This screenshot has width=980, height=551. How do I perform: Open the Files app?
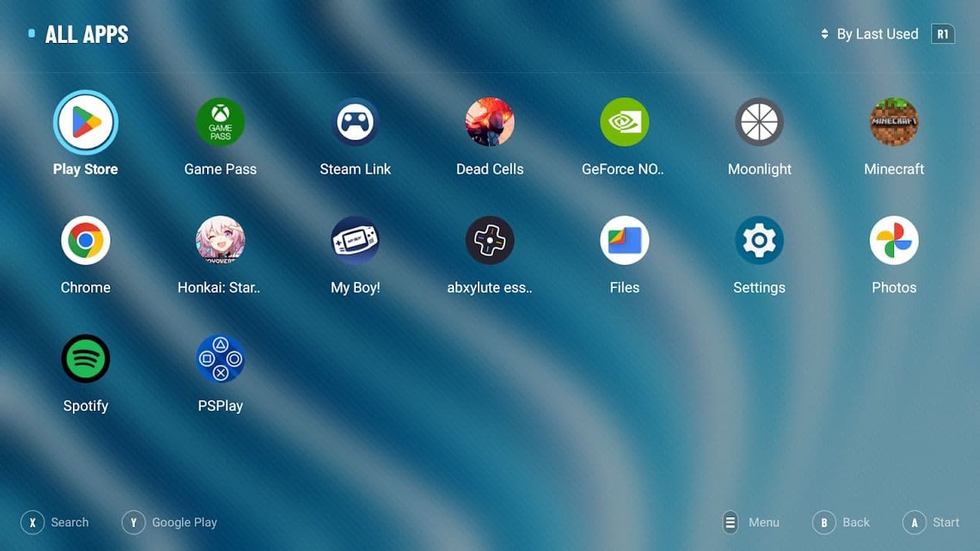[624, 241]
